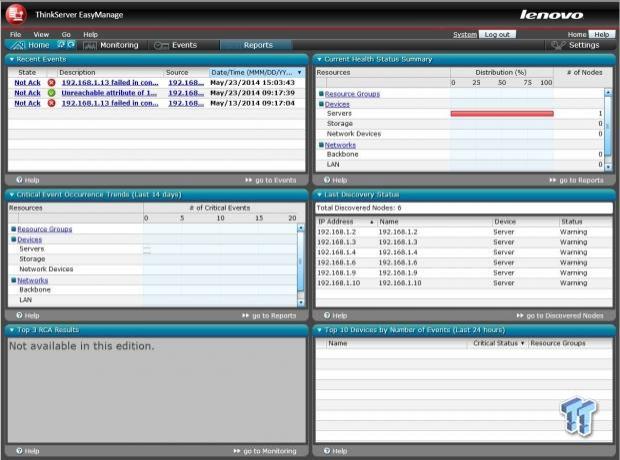Follow the go to Events link

point(276,180)
